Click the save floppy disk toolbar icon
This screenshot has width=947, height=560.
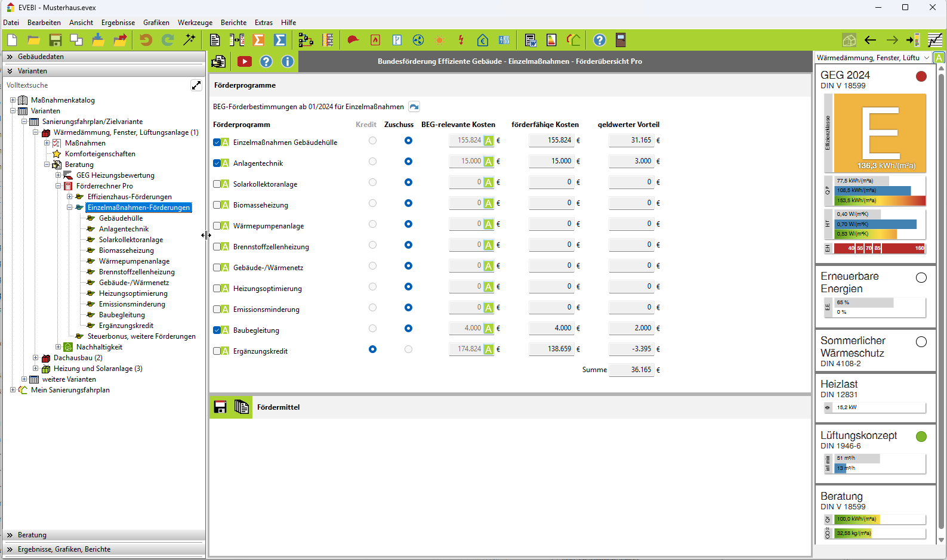(55, 40)
